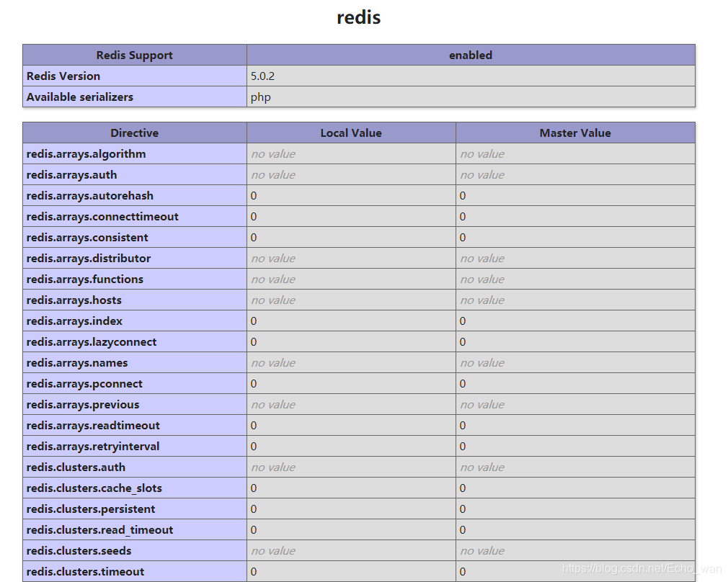Select the 'redis.arrays.lazyconnect' directive

coord(92,342)
